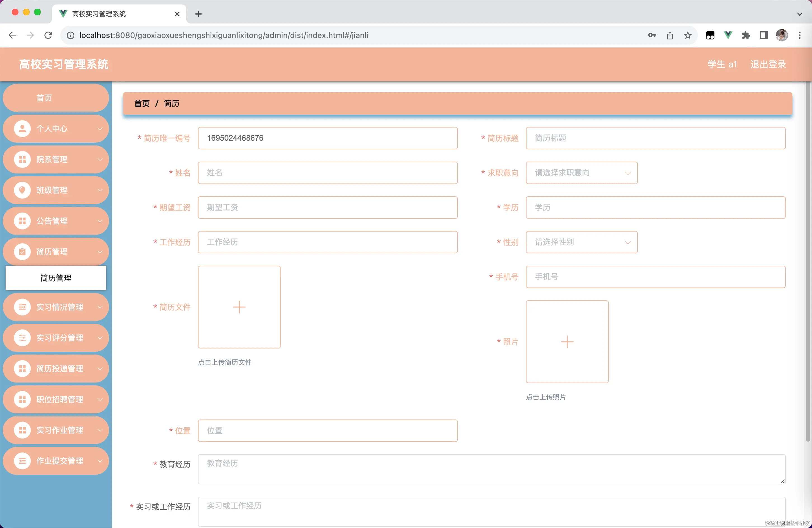Click the 简历管理 clipboard icon
This screenshot has width=812, height=528.
22,251
